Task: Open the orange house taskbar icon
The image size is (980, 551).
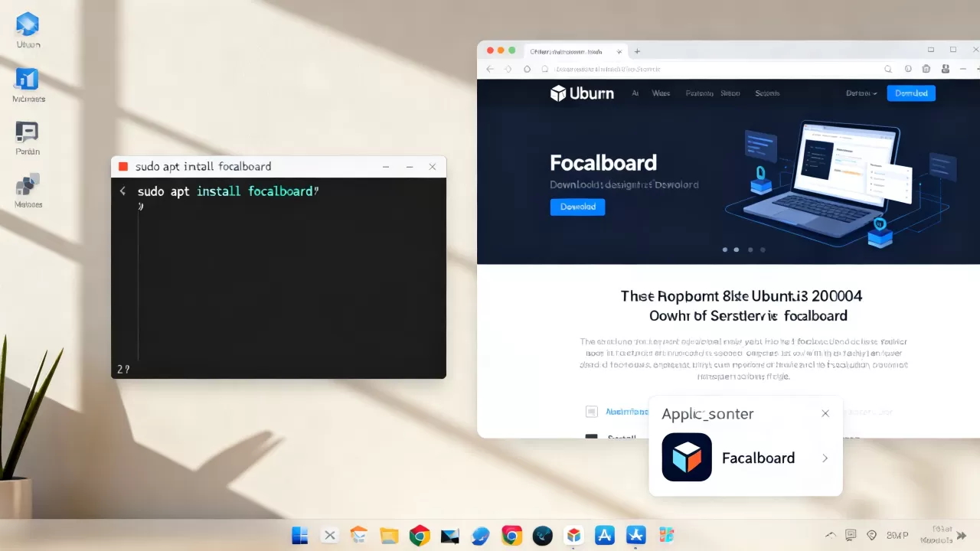Action: [359, 536]
